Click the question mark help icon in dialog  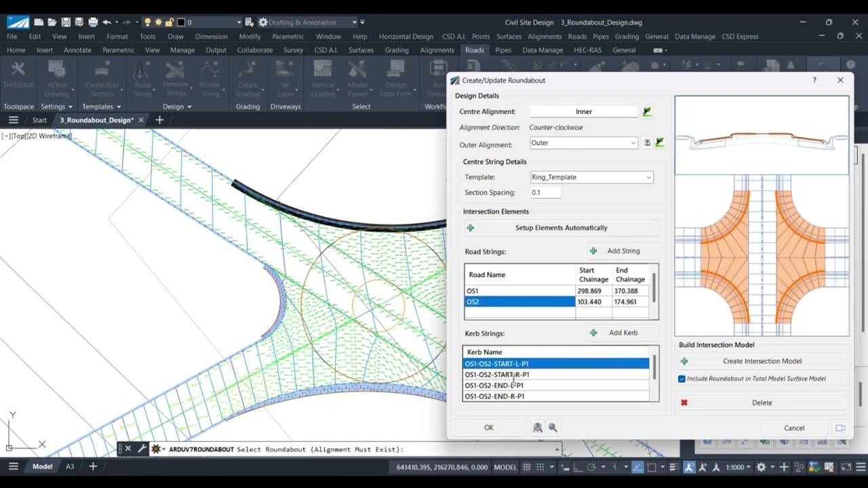[x=814, y=80]
